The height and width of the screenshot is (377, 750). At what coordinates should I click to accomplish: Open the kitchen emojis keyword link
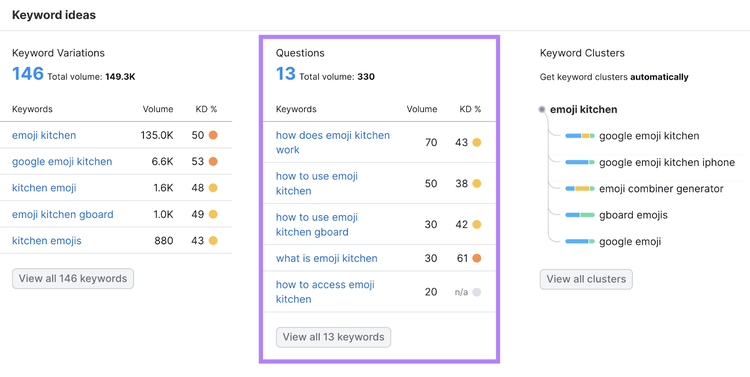(x=47, y=241)
